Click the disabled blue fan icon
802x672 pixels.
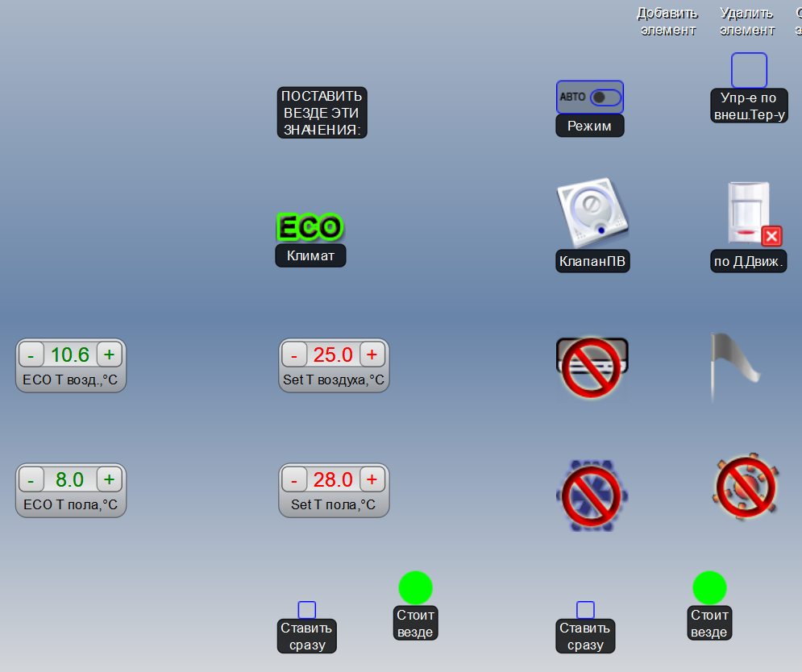pyautogui.click(x=592, y=494)
